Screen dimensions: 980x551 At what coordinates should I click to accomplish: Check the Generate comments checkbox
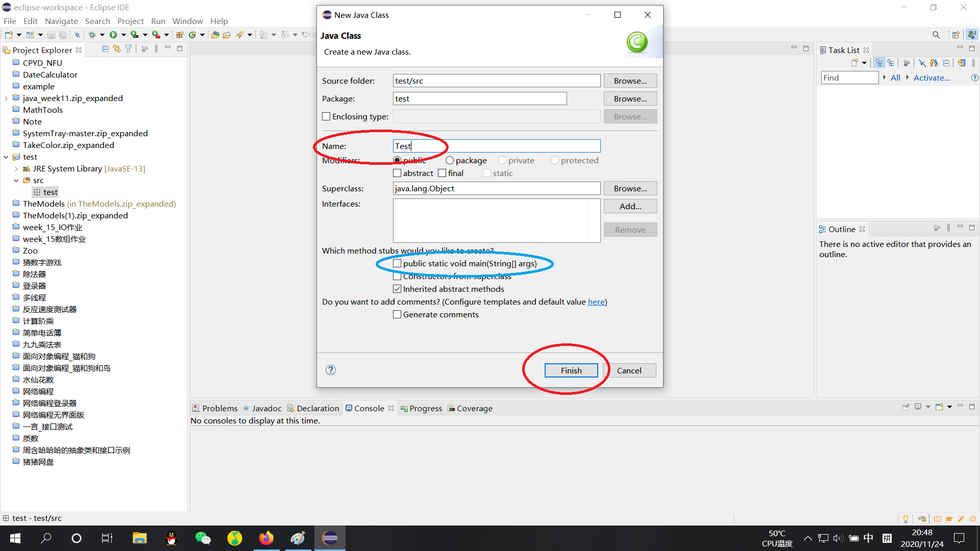pyautogui.click(x=397, y=314)
